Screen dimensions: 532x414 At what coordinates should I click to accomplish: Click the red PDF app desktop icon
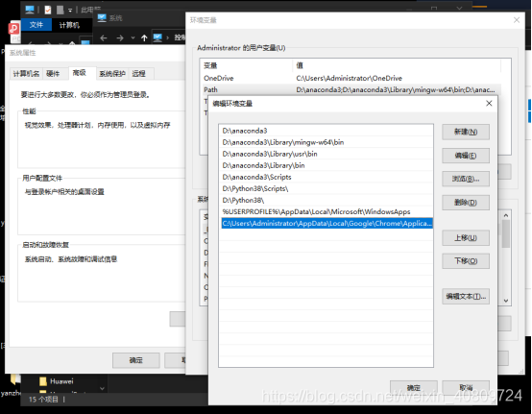14,29
